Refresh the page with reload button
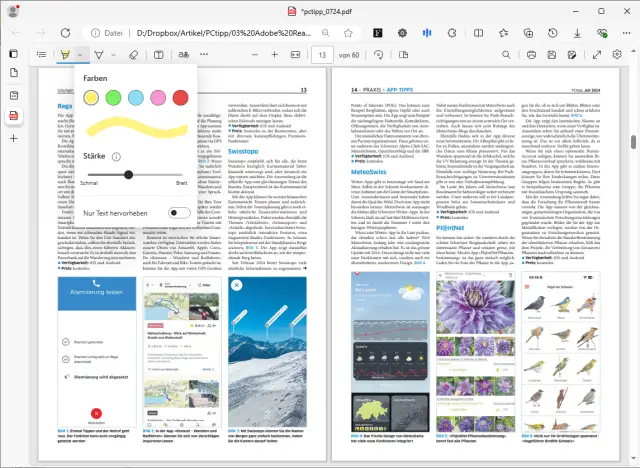 64,32
